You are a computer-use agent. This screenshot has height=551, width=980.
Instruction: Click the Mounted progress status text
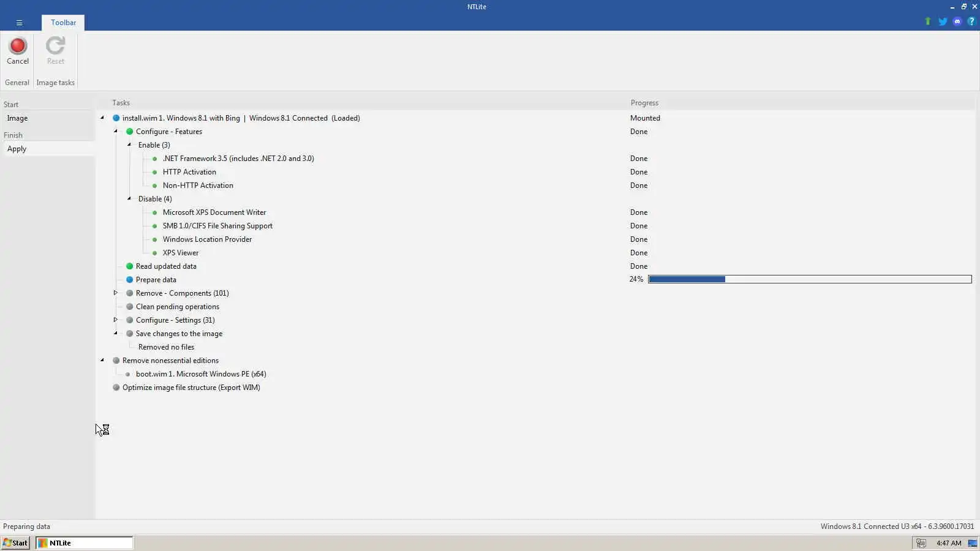[x=645, y=118]
